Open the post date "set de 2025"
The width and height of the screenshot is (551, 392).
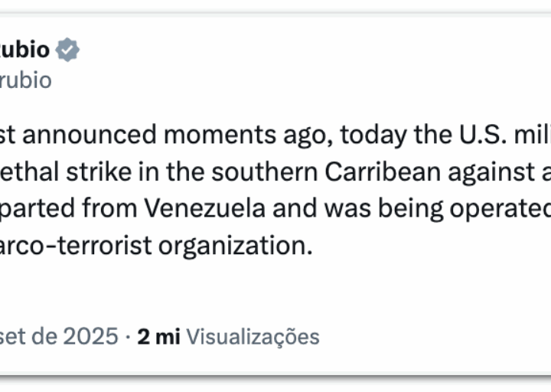(59, 336)
